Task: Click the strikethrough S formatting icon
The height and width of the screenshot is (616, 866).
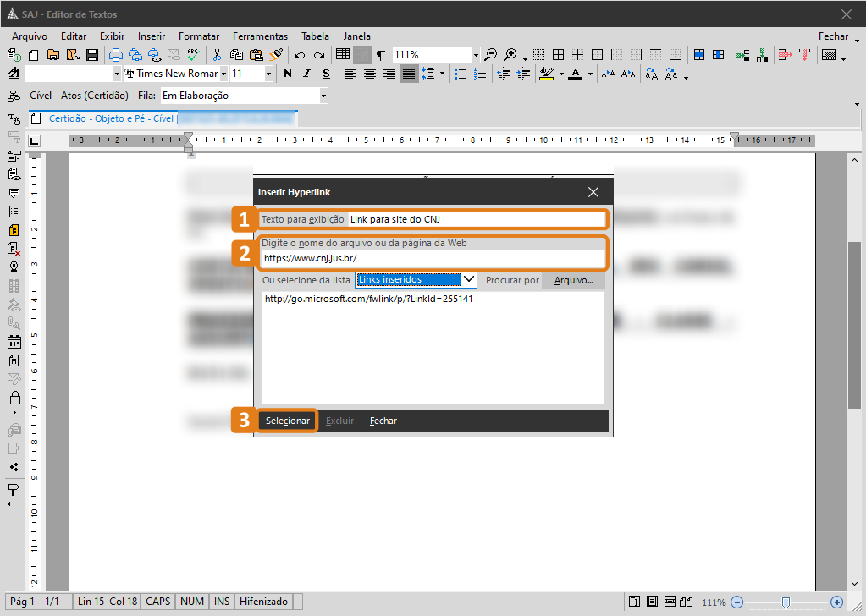Action: coord(327,74)
